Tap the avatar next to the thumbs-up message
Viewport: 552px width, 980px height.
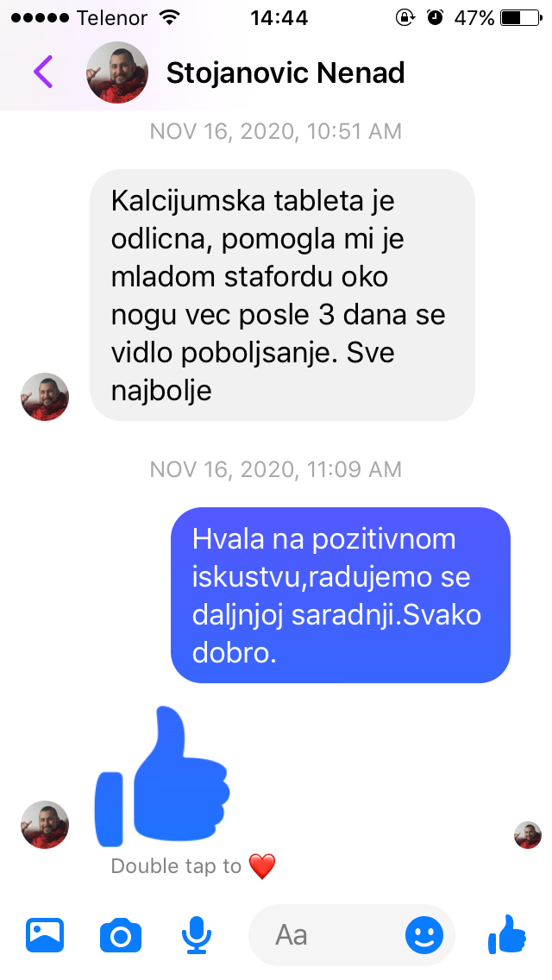pyautogui.click(x=45, y=825)
